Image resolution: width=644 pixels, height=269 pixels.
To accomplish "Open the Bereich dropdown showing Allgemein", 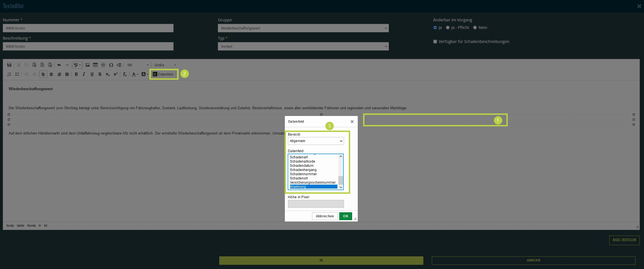I will pos(316,141).
